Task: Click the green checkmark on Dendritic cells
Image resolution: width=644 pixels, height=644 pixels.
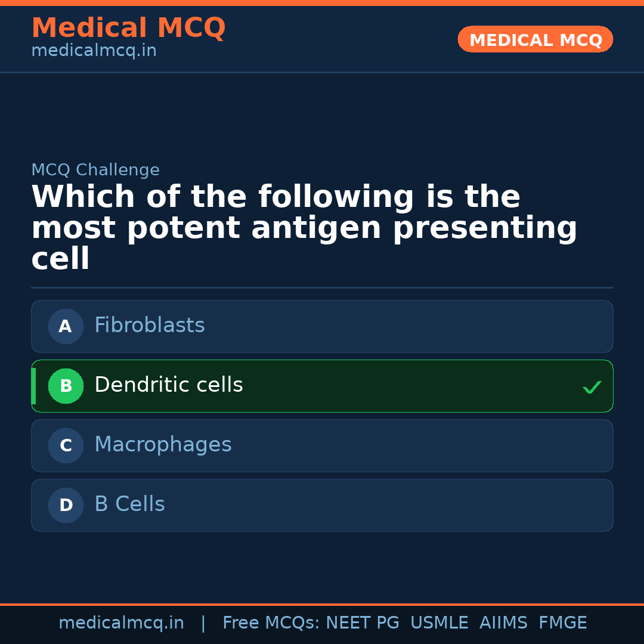Action: (x=592, y=388)
